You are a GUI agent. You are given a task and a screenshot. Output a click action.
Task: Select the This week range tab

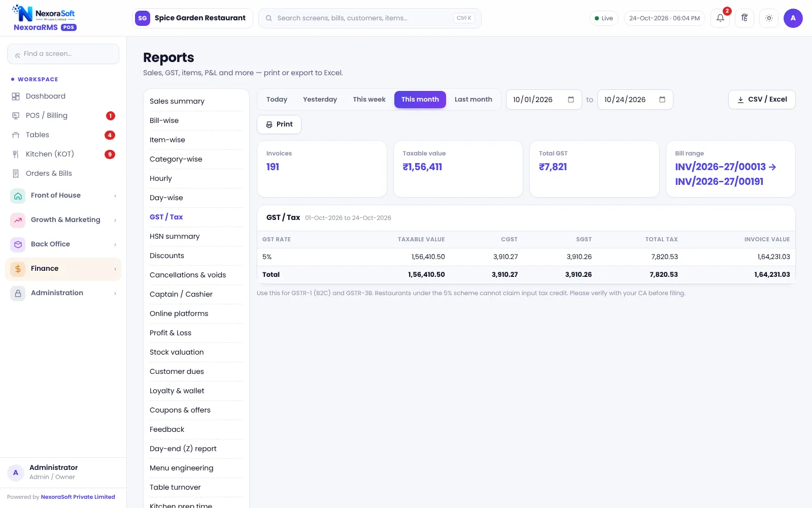(369, 100)
